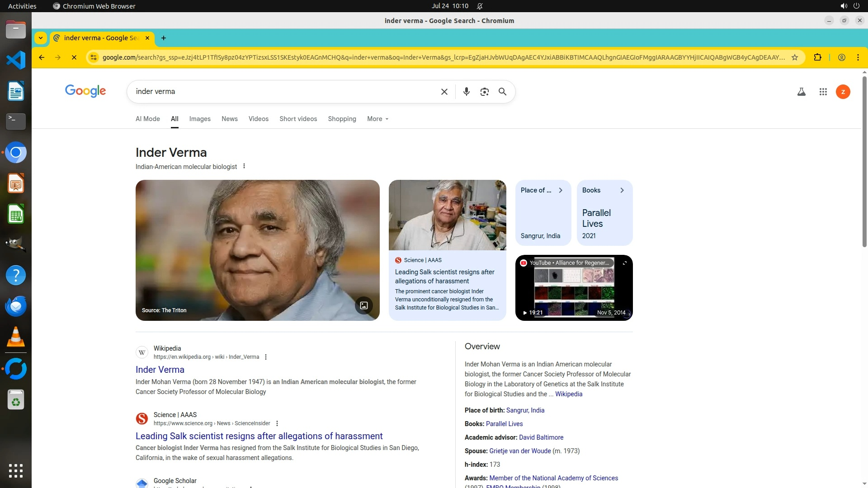Open image viewer icon on main photo
Screen dimensions: 868x488
coord(363,305)
